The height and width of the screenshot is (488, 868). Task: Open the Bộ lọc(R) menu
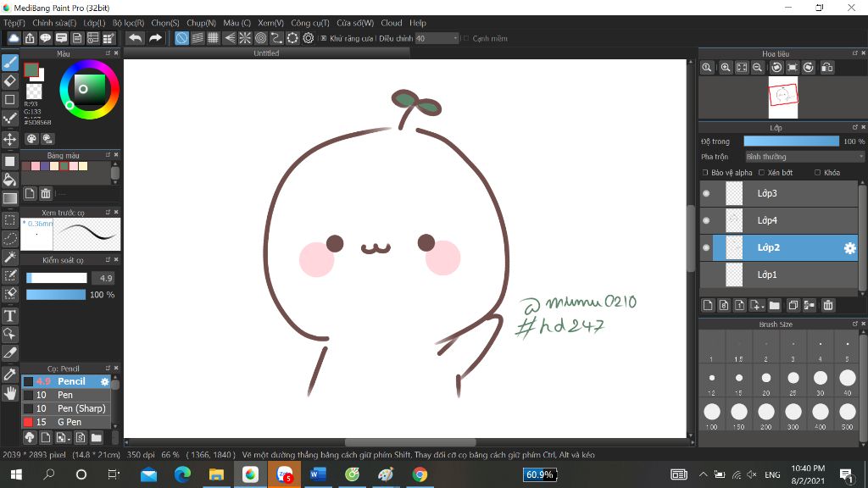pyautogui.click(x=129, y=23)
